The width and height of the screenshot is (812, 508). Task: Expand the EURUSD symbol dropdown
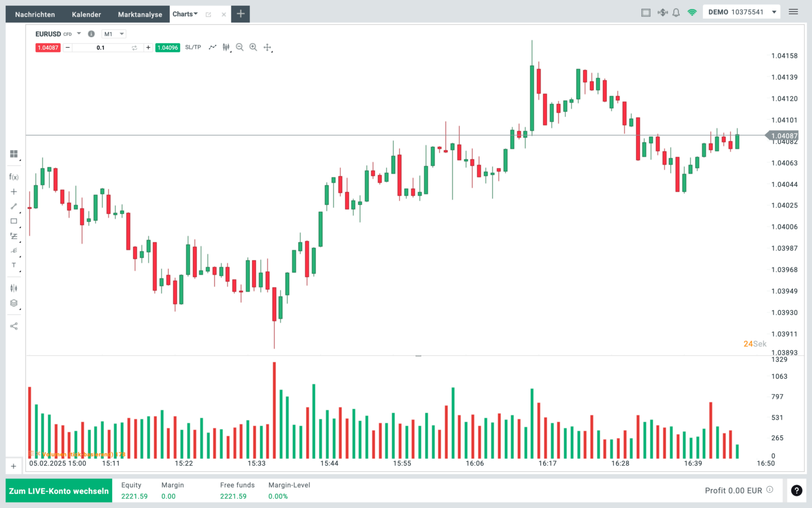click(x=78, y=33)
